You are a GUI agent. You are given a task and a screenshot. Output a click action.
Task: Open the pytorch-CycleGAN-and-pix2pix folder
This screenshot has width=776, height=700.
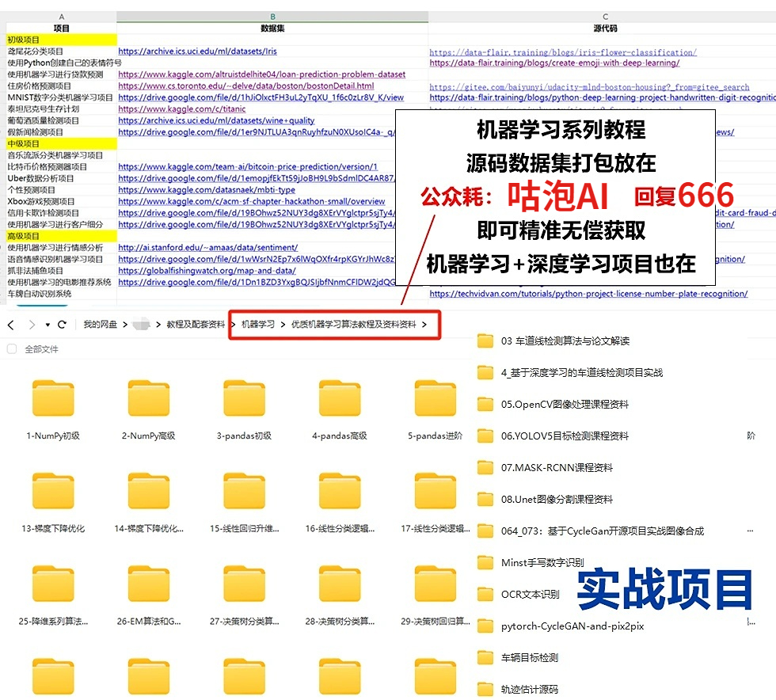[x=561, y=626]
